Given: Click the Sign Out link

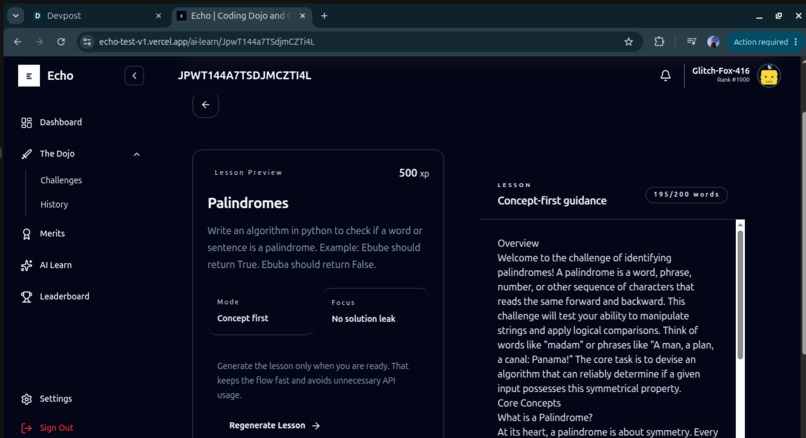Looking at the screenshot, I should pos(57,428).
